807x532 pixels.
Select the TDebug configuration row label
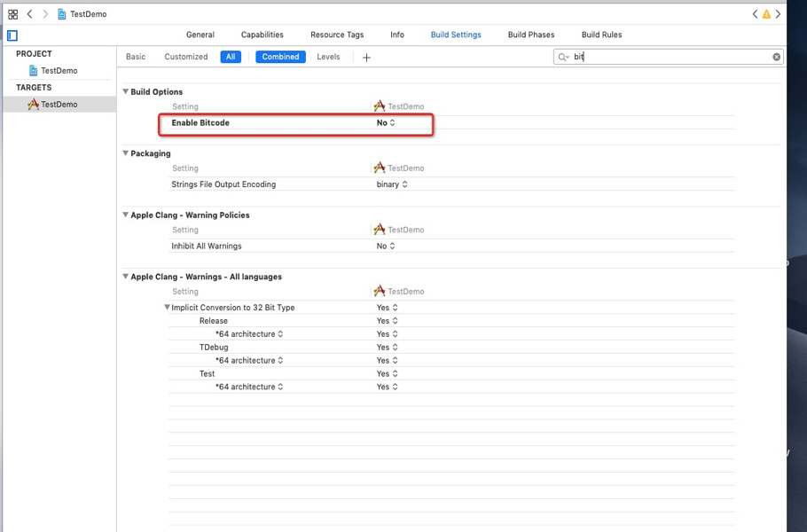[214, 348]
